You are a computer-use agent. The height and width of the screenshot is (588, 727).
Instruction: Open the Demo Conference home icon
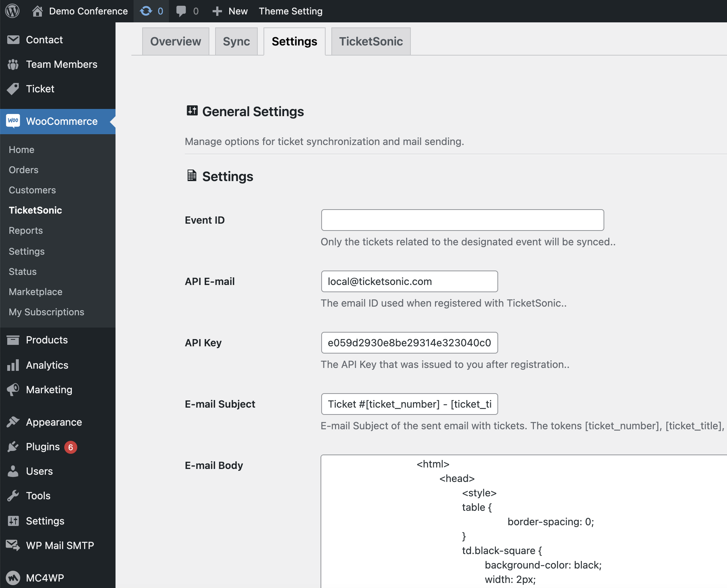37,11
